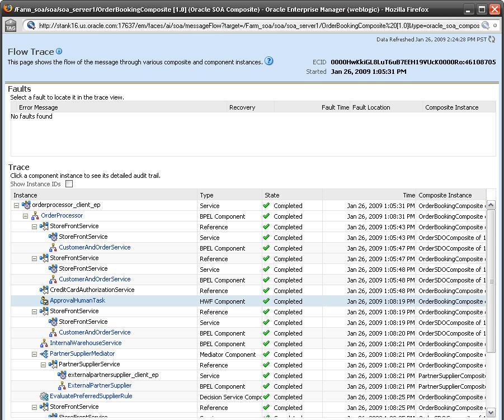Open the ApprovalHumanTask link
This screenshot has width=504, height=420.
tap(77, 300)
